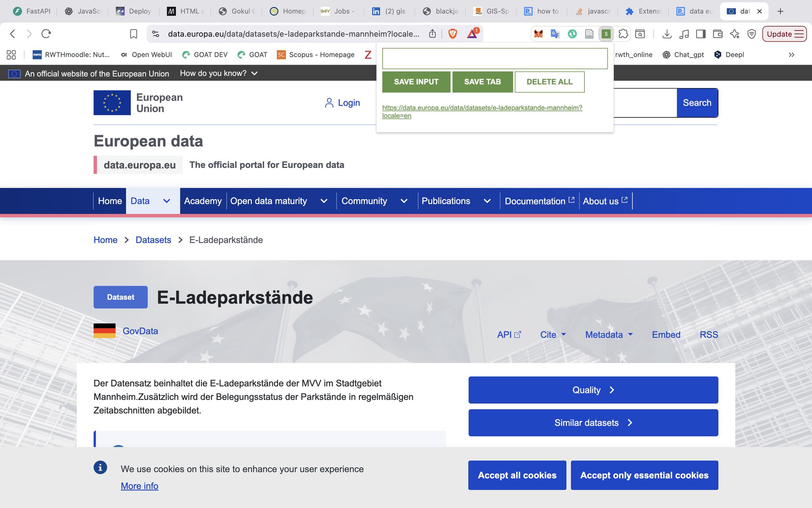Image resolution: width=812 pixels, height=508 pixels.
Task: Expand the Data menu chevron
Action: pyautogui.click(x=167, y=201)
